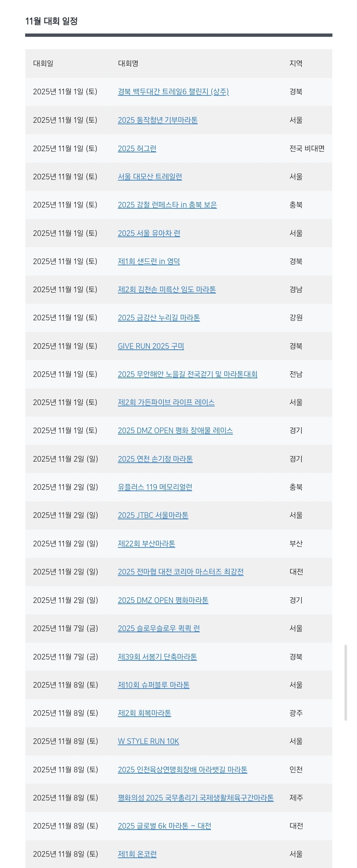357x868 pixels.
Task: Click 제39회 서봉기 단축마라톤 link
Action: pos(157,657)
